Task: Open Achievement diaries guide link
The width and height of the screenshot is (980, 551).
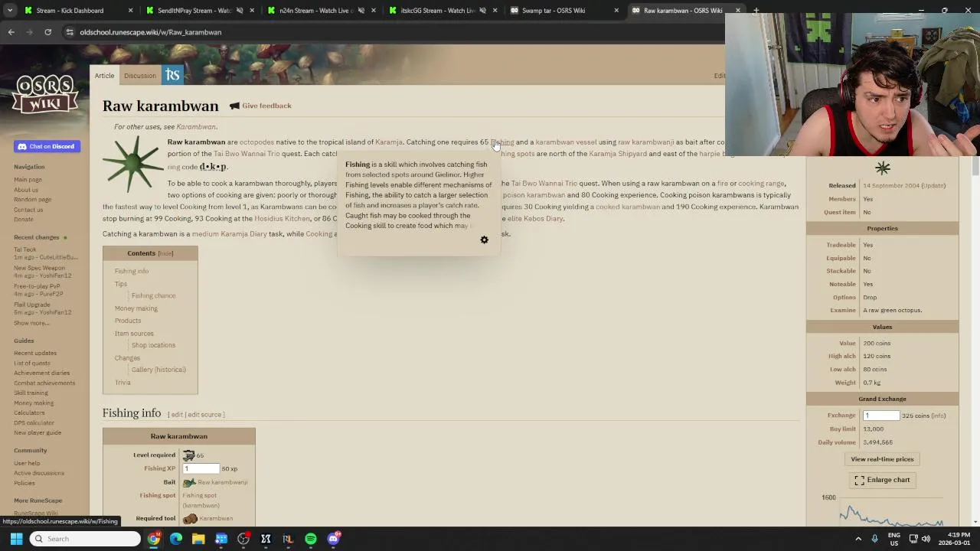Action: coord(41,373)
